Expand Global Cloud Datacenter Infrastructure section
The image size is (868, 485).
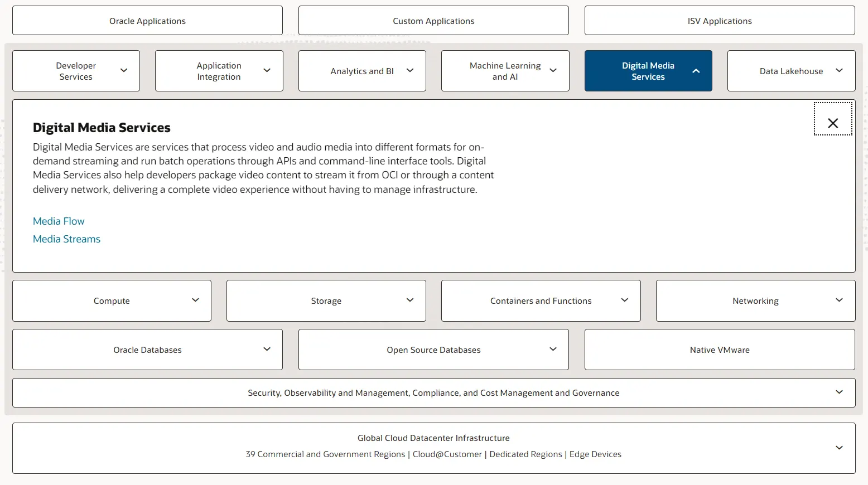tap(433, 448)
